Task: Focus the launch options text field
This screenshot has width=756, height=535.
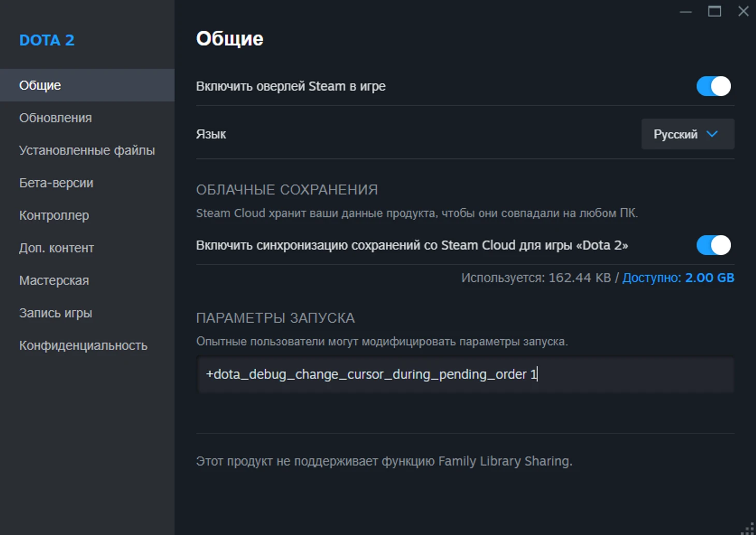Action: [x=465, y=374]
